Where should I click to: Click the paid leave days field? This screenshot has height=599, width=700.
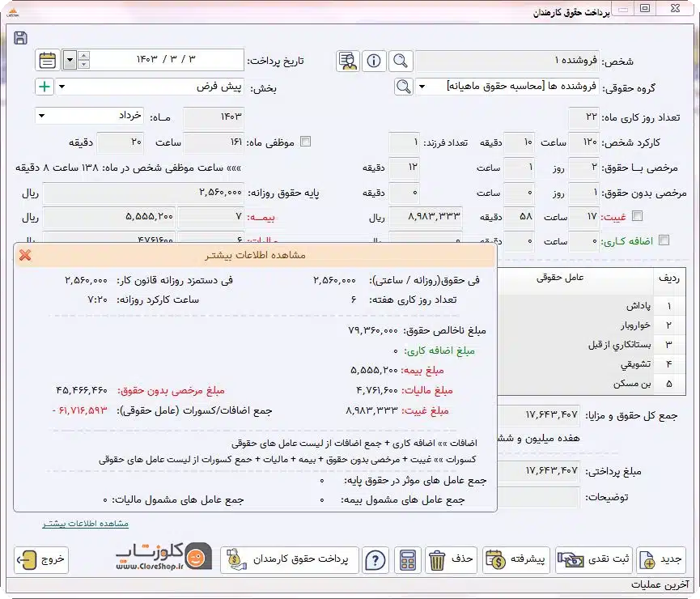coord(583,168)
